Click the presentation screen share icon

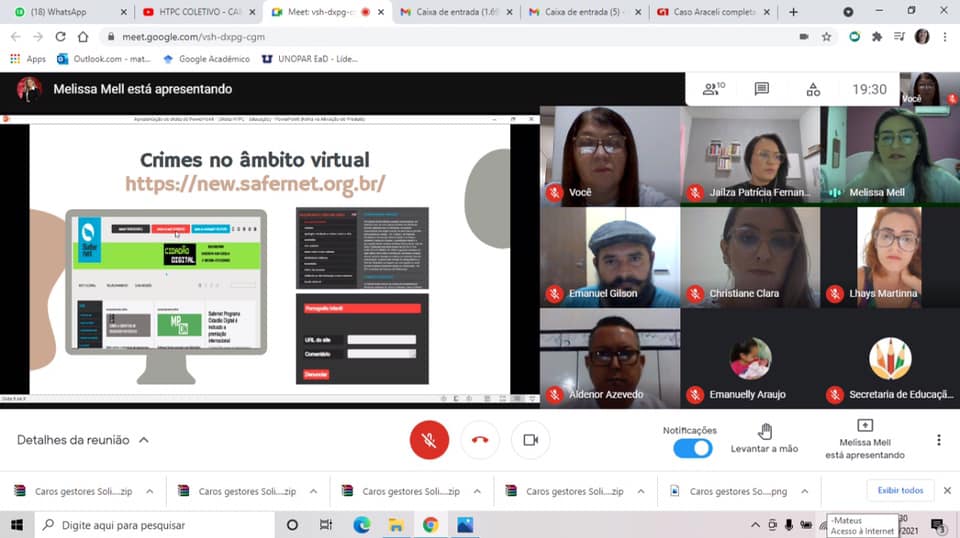tap(865, 426)
